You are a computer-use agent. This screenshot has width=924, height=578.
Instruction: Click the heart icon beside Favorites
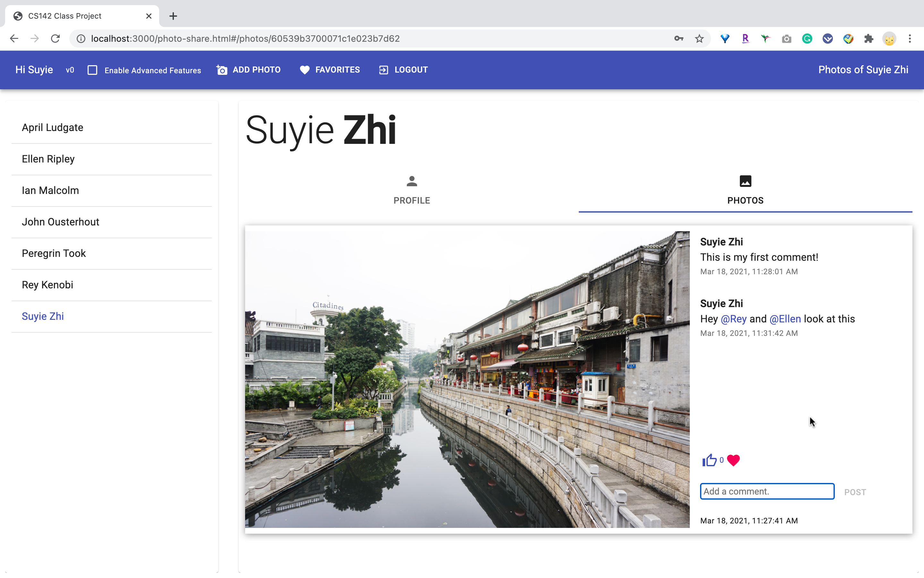(305, 70)
